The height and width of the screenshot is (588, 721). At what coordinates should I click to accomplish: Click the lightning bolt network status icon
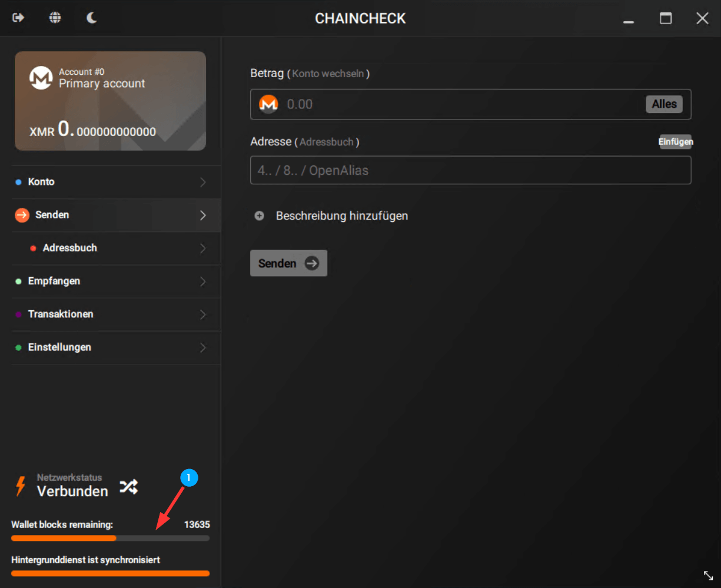(x=21, y=486)
